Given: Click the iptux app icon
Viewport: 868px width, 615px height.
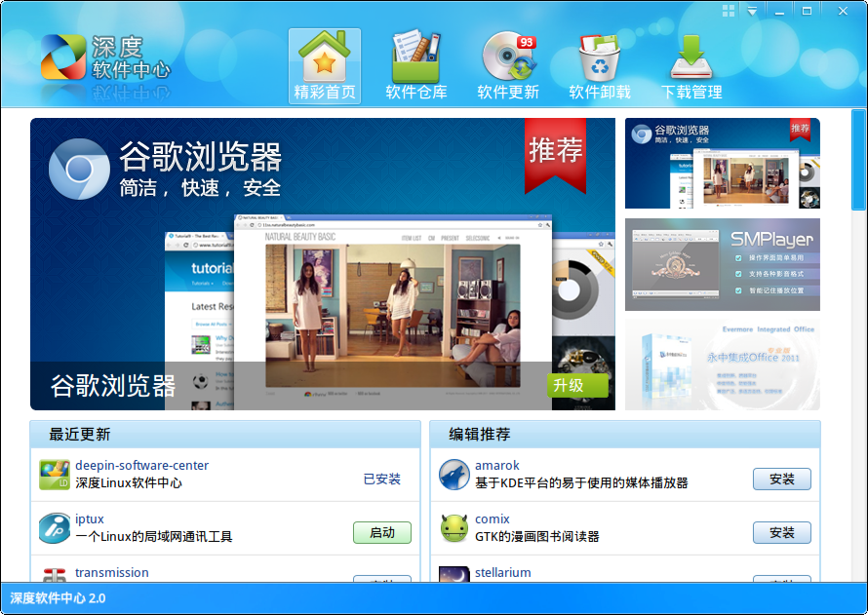Looking at the screenshot, I should (x=55, y=528).
